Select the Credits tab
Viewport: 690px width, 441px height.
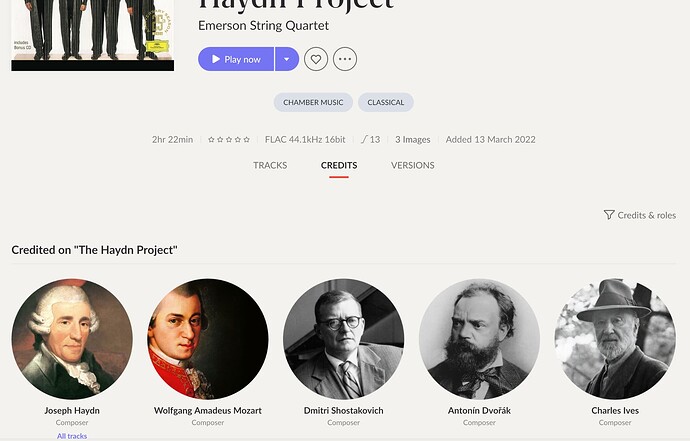(x=339, y=165)
